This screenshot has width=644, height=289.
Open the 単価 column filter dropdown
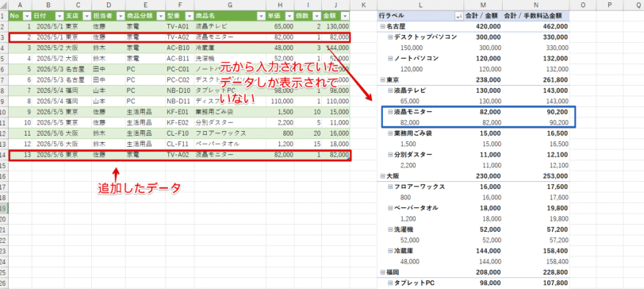pos(290,16)
